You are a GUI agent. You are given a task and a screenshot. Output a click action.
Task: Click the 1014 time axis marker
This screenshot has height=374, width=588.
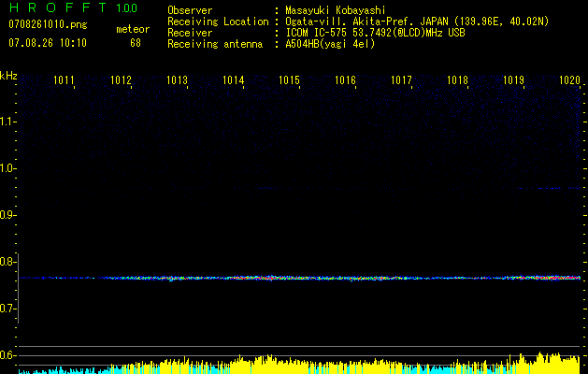[x=234, y=79]
